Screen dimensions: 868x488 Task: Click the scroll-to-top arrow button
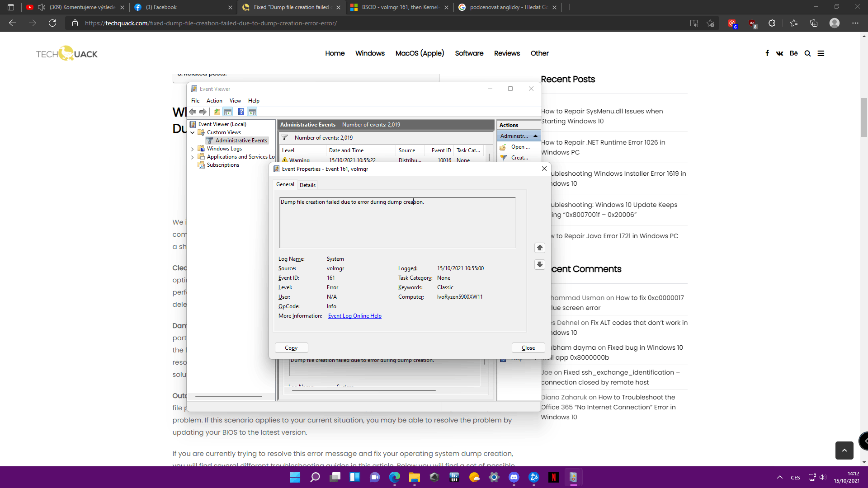pyautogui.click(x=844, y=450)
